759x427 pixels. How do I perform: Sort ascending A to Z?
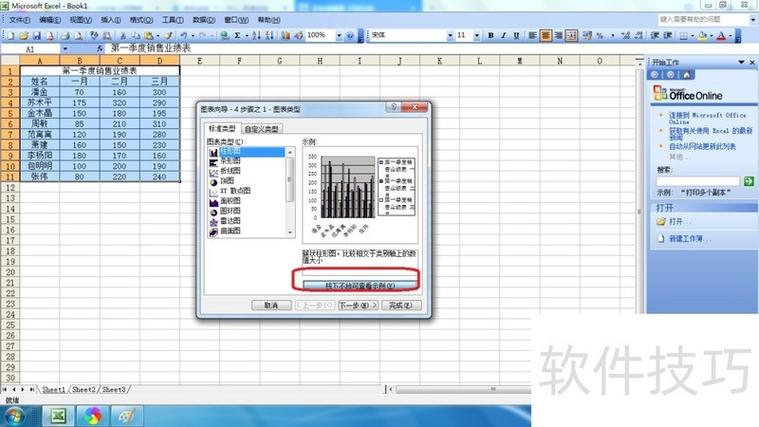pos(257,36)
